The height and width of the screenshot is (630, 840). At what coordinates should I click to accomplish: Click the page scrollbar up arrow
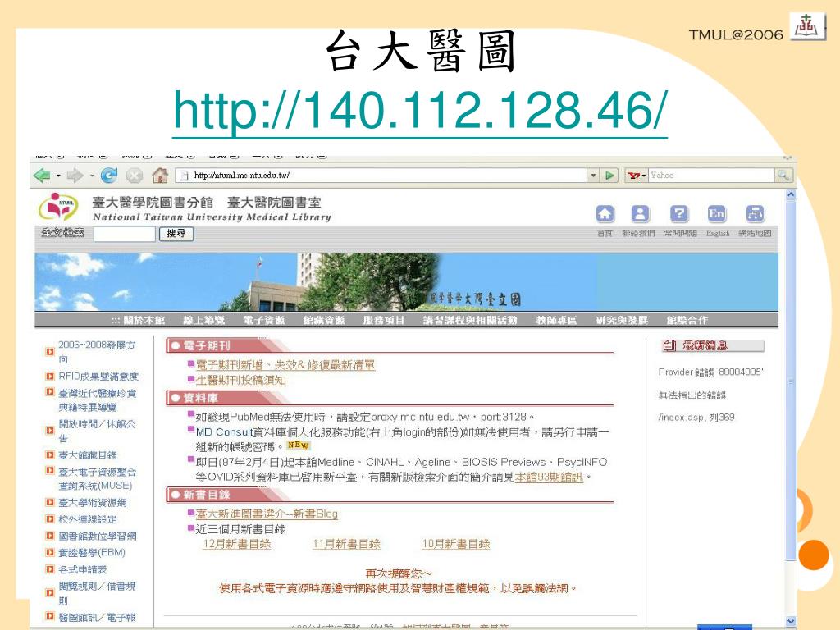click(791, 195)
